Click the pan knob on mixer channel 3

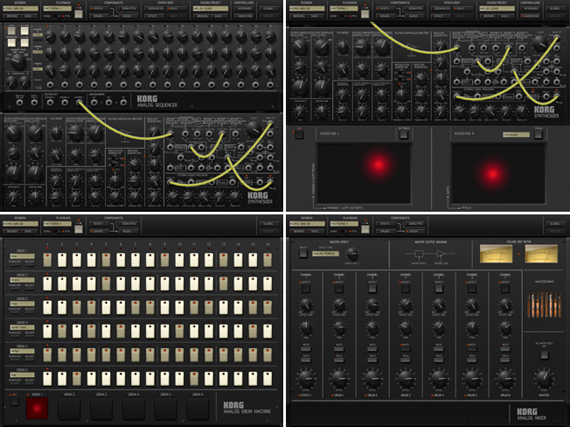(x=372, y=327)
